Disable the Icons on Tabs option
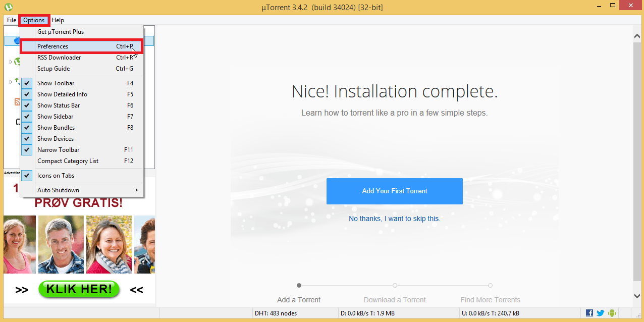This screenshot has height=322, width=644. click(x=56, y=176)
